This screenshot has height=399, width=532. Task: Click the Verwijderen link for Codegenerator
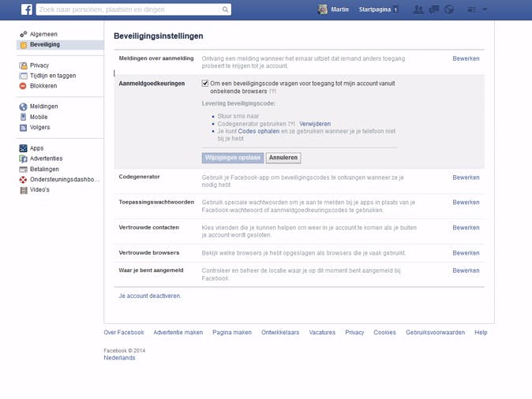pos(315,124)
